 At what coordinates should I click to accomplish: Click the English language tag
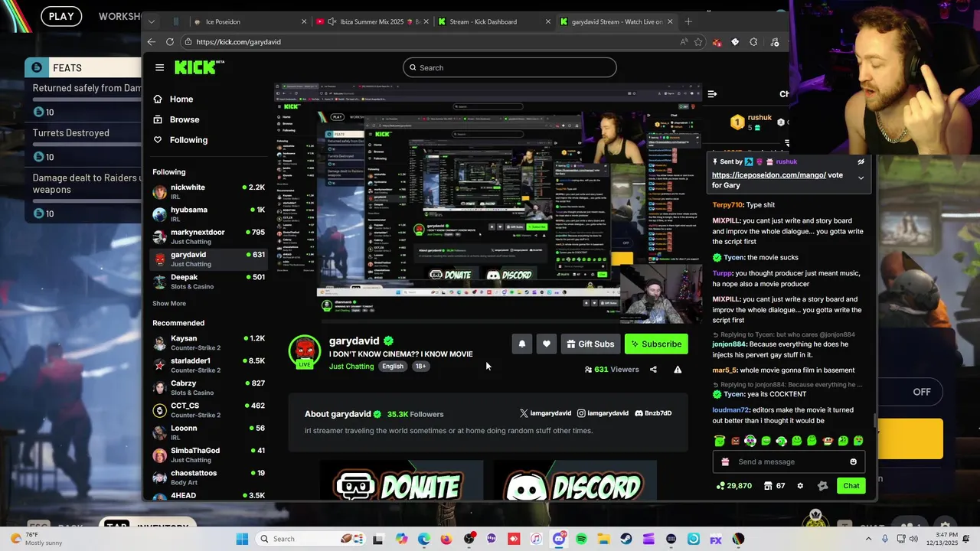(393, 367)
